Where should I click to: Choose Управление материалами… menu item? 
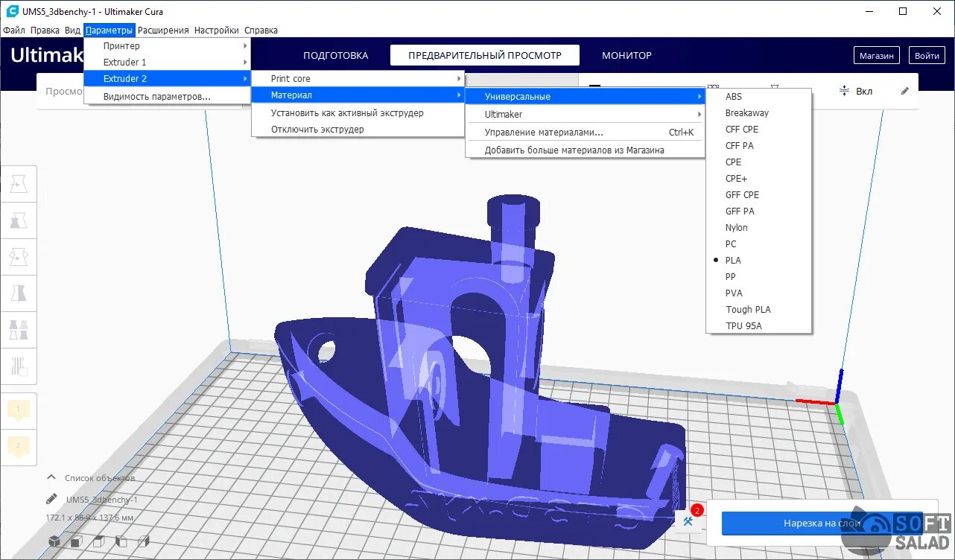[585, 133]
